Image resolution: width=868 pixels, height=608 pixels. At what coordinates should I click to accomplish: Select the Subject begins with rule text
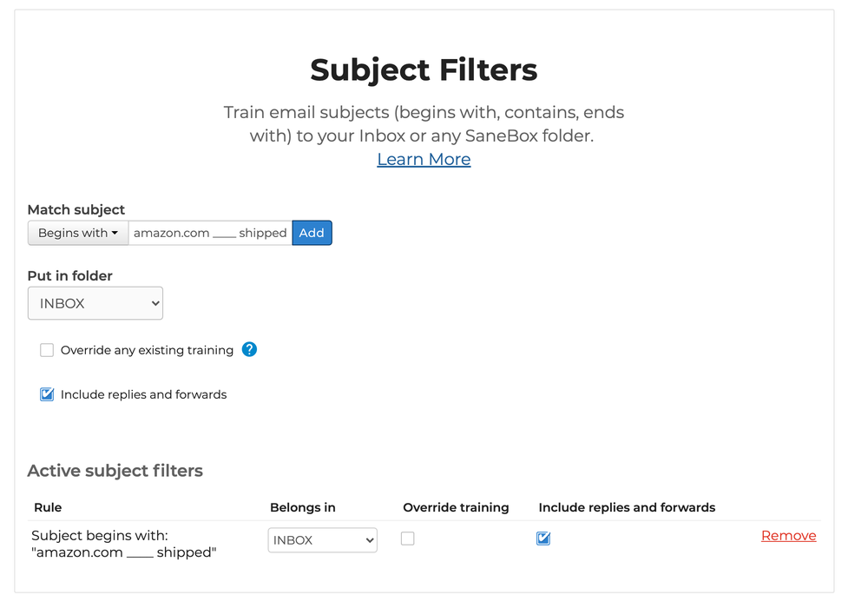click(124, 544)
